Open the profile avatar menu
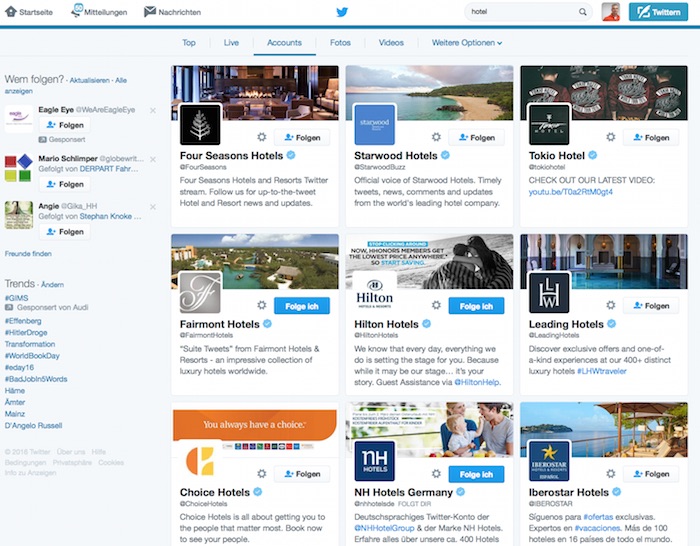 [610, 12]
